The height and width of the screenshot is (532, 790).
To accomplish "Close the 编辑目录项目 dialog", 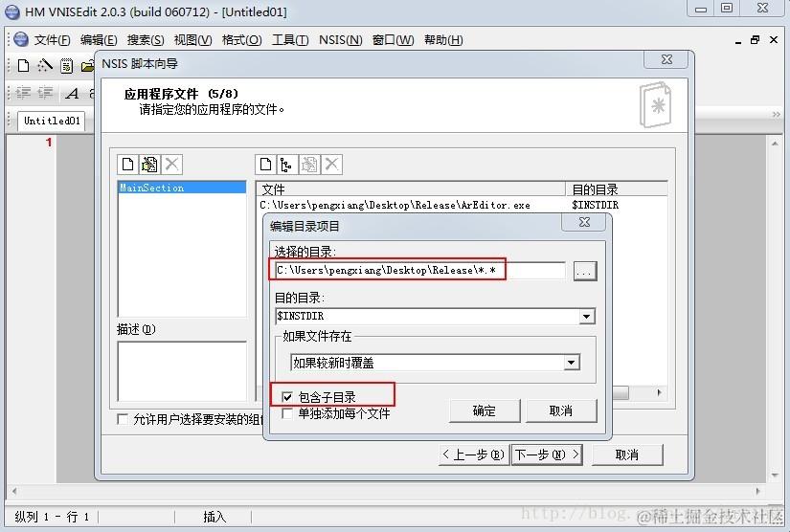I will pyautogui.click(x=584, y=222).
